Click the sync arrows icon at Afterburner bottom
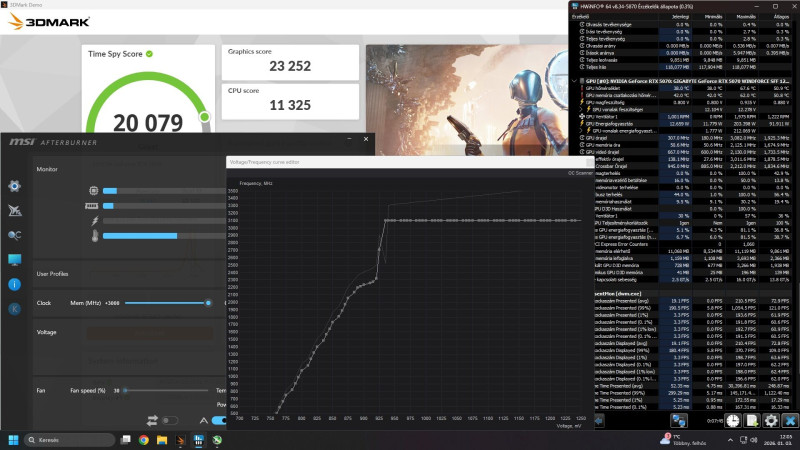The width and height of the screenshot is (800, 450). coord(152,420)
